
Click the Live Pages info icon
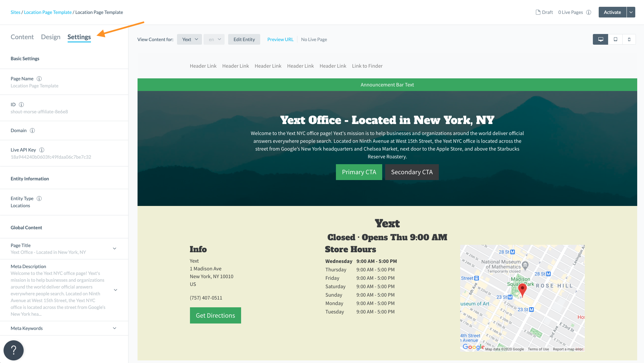coord(589,12)
